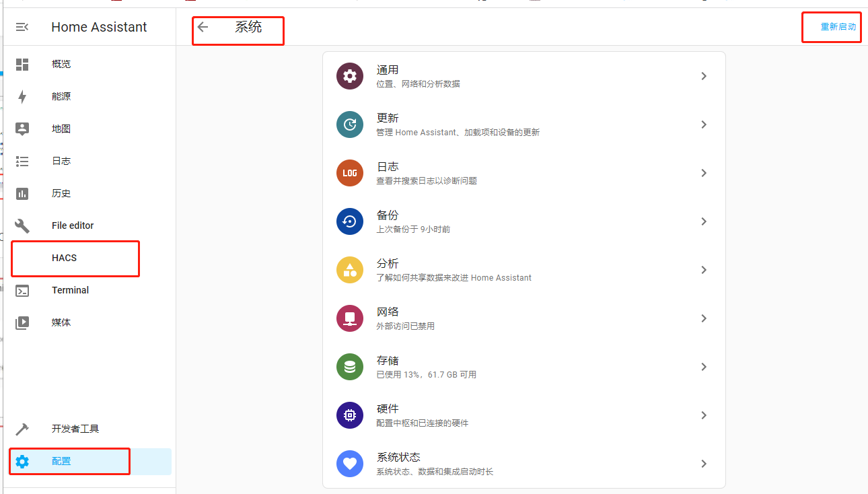Click the purple 硬件 chip icon

pos(350,415)
